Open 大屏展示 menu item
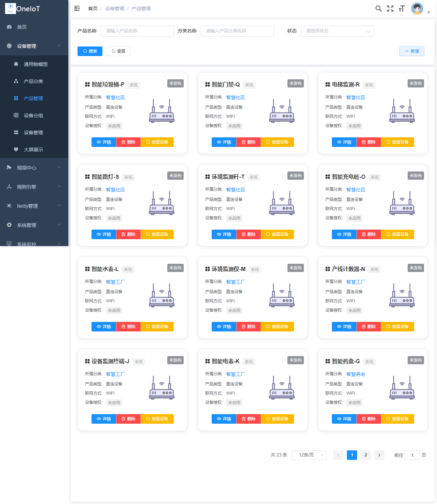Viewport: 437px width, 504px height. (x=34, y=150)
